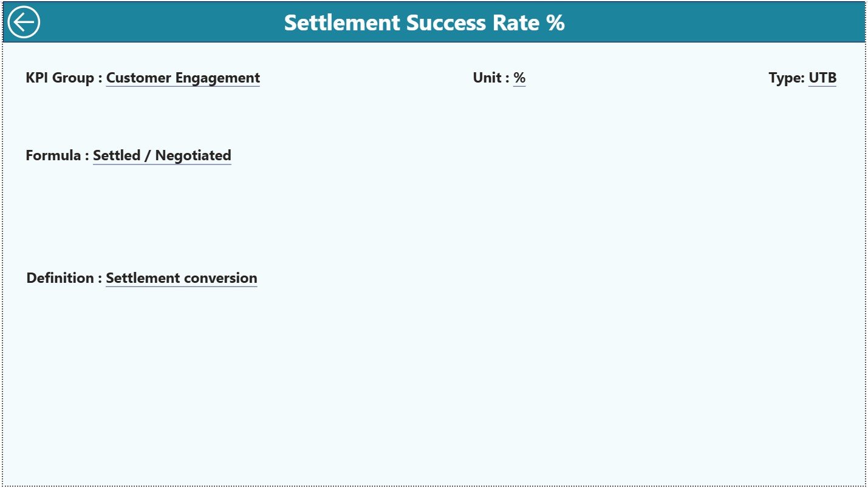Image resolution: width=868 pixels, height=488 pixels.
Task: Select the Customer Engagement link
Action: (x=182, y=78)
